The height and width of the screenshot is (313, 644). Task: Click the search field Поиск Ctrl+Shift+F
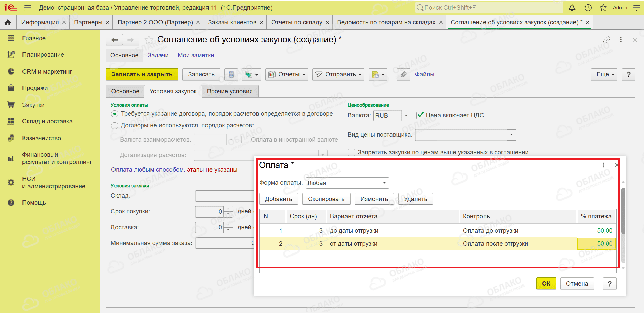(489, 8)
